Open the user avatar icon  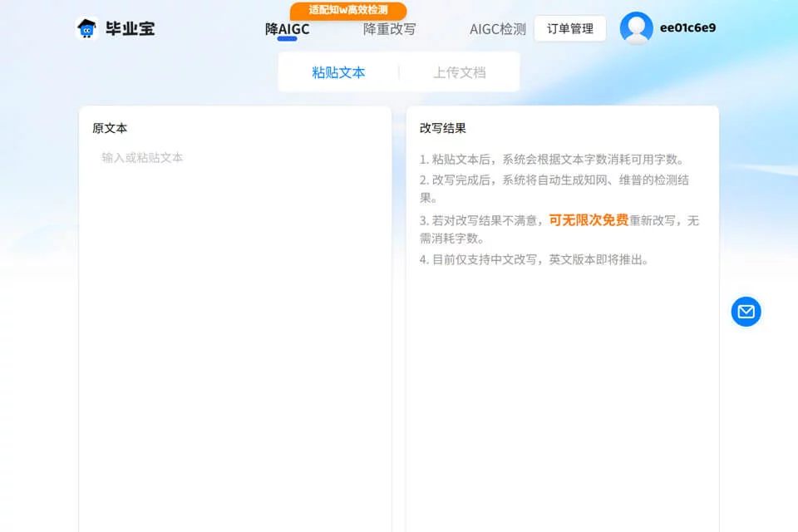[636, 28]
